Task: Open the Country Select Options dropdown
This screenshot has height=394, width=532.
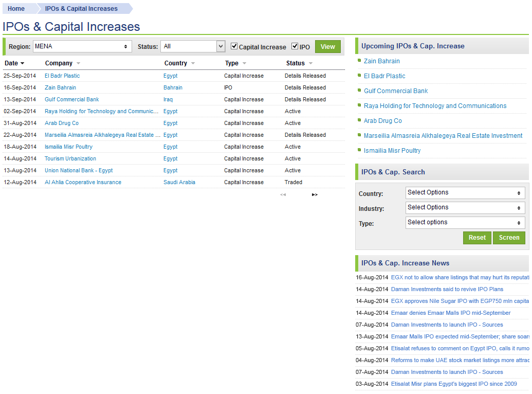Action: (465, 192)
